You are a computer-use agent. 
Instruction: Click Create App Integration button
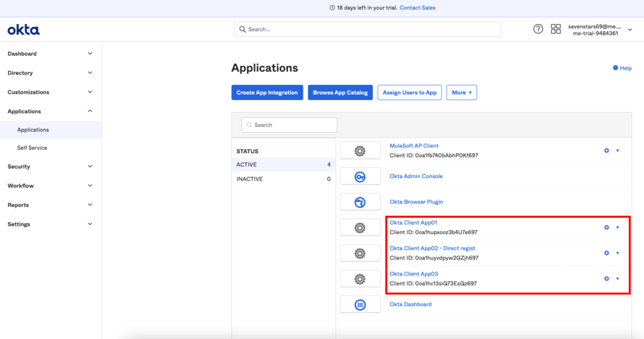click(267, 92)
